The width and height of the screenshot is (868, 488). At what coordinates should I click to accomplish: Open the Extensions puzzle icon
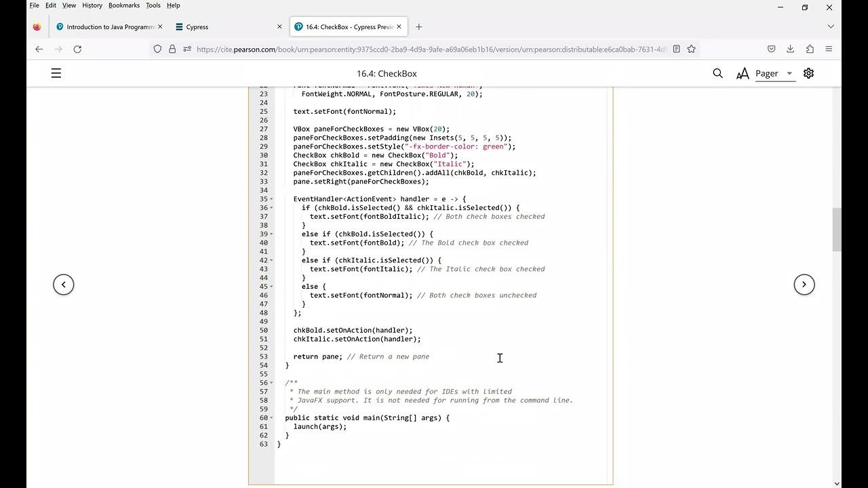(x=810, y=49)
